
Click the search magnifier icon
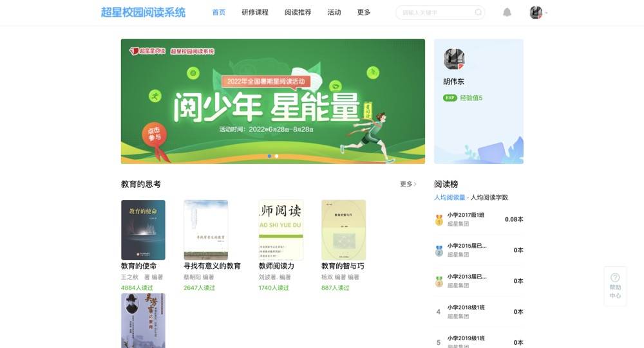point(478,12)
